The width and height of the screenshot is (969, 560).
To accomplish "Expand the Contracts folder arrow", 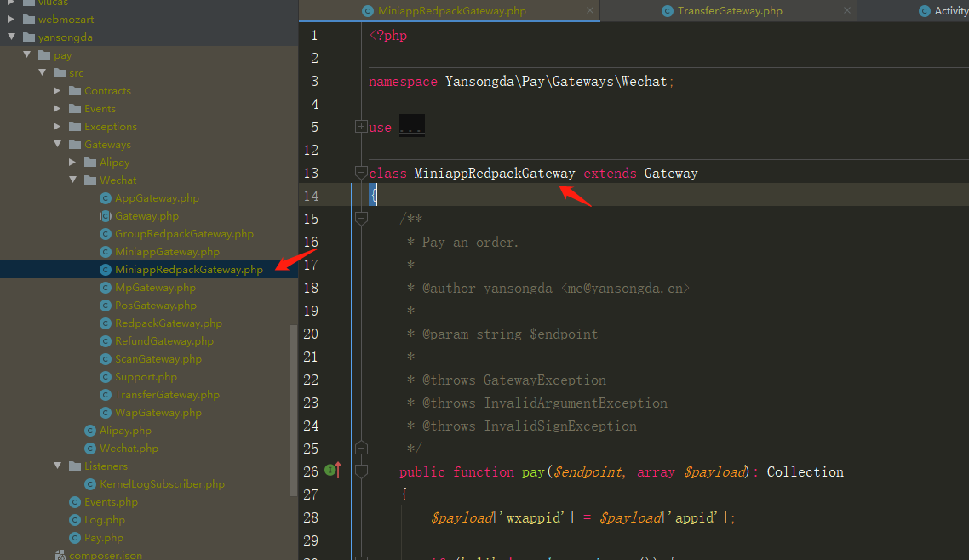I will 57,91.
